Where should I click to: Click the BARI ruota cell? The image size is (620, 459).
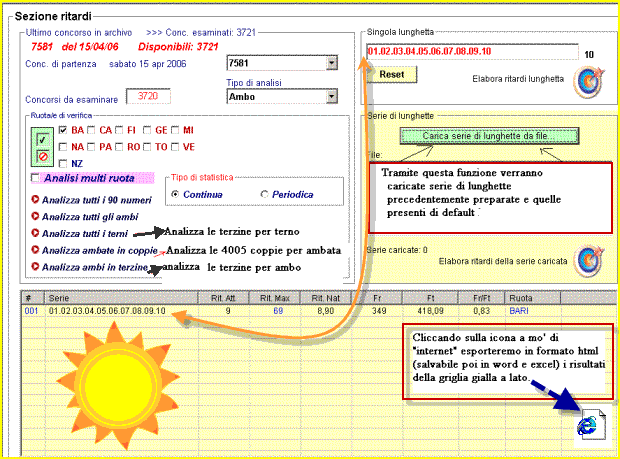519,311
